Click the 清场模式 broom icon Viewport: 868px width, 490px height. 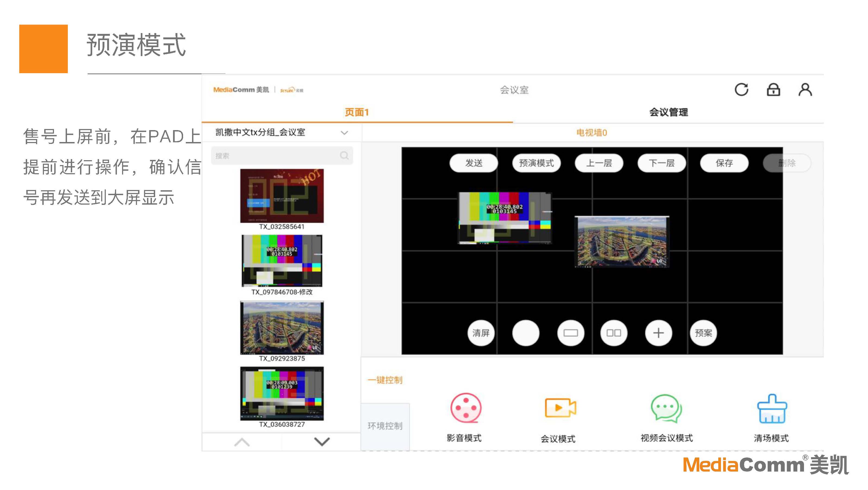(772, 409)
